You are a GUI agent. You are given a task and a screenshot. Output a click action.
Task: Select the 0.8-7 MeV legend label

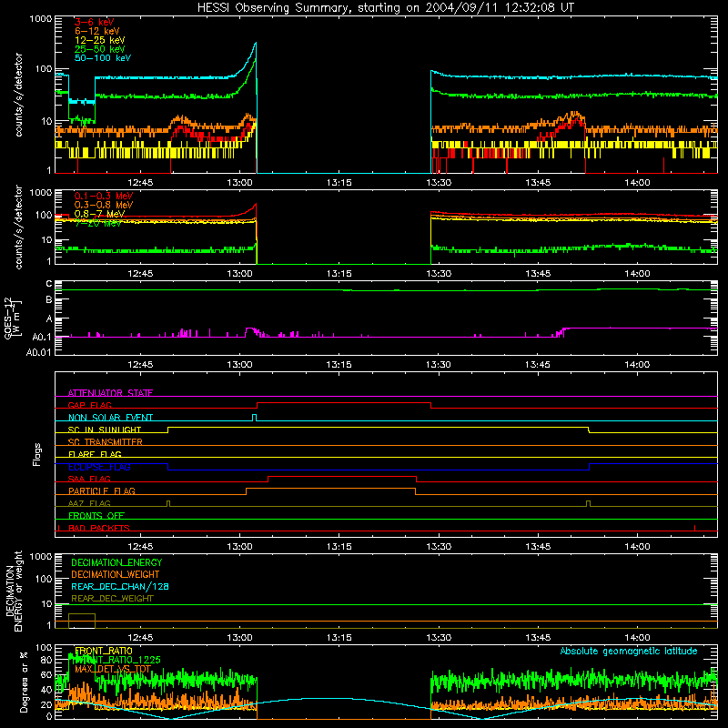[99, 214]
